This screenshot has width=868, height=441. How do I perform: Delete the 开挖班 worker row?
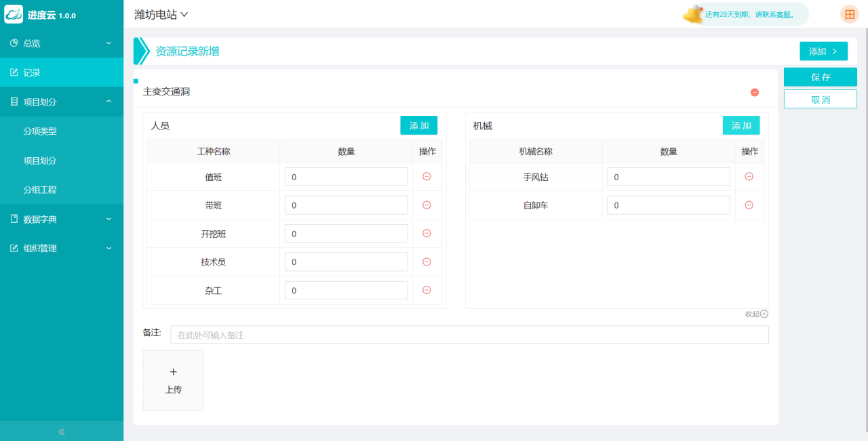[427, 233]
